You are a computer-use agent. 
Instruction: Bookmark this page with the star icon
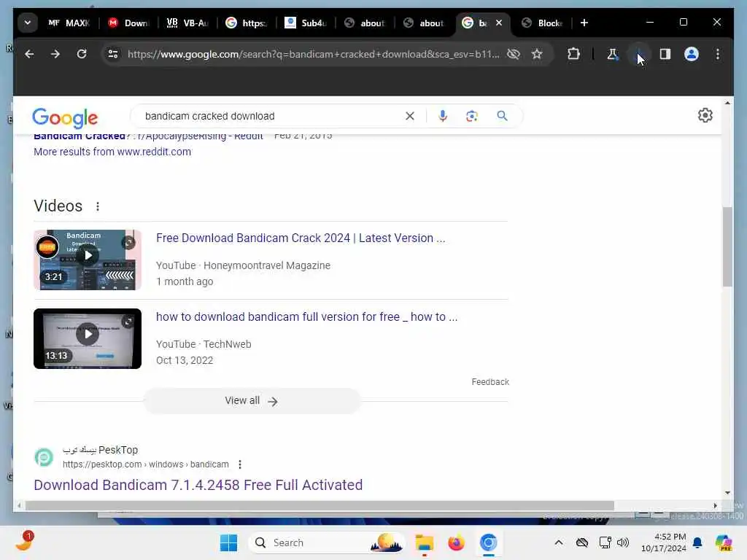pyautogui.click(x=537, y=54)
